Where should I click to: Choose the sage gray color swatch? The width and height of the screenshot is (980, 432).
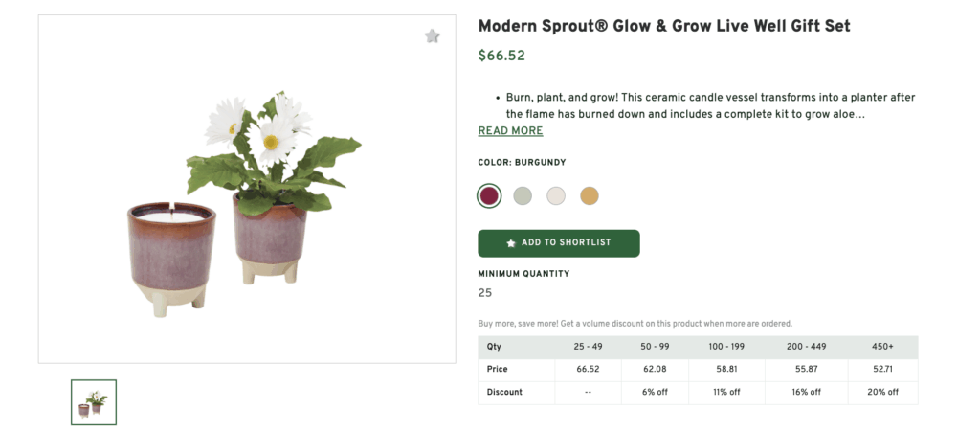point(522,196)
